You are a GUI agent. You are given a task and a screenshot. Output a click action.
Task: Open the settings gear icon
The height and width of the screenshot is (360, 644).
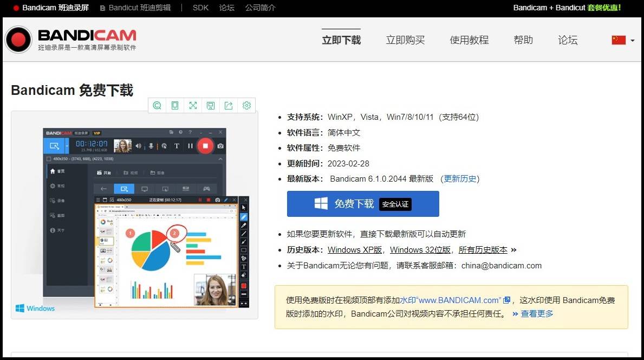point(246,105)
